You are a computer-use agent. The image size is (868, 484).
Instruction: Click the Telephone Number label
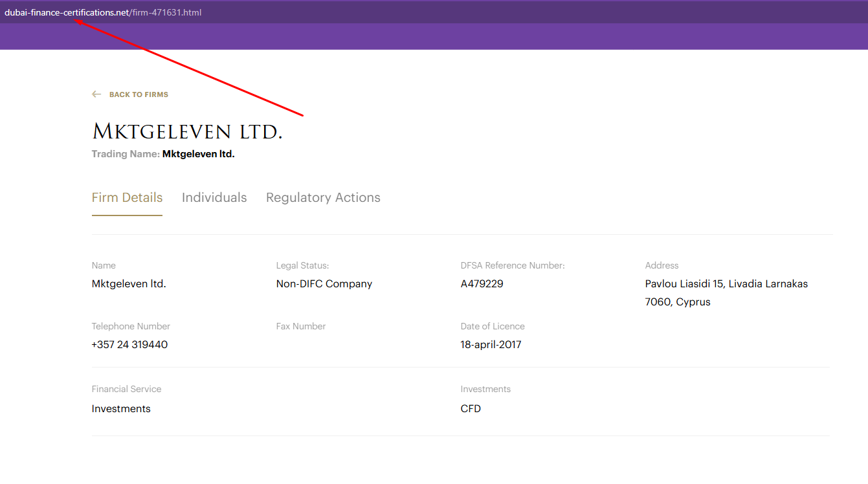[131, 326]
